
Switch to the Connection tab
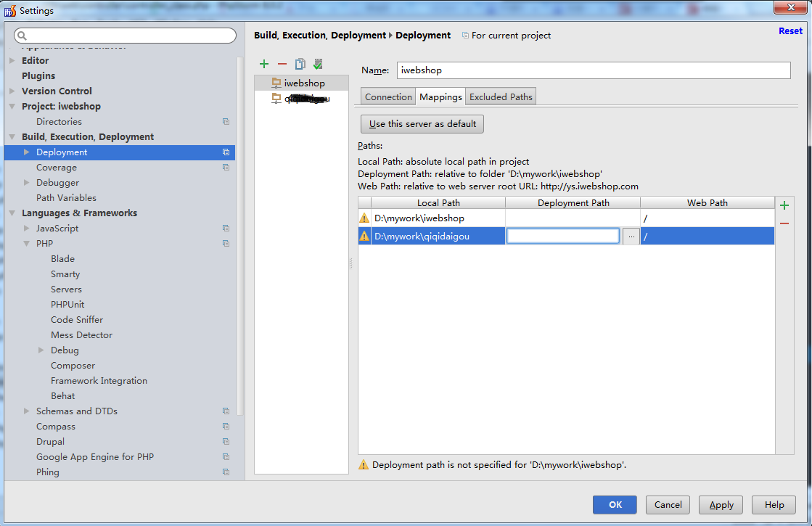(387, 96)
